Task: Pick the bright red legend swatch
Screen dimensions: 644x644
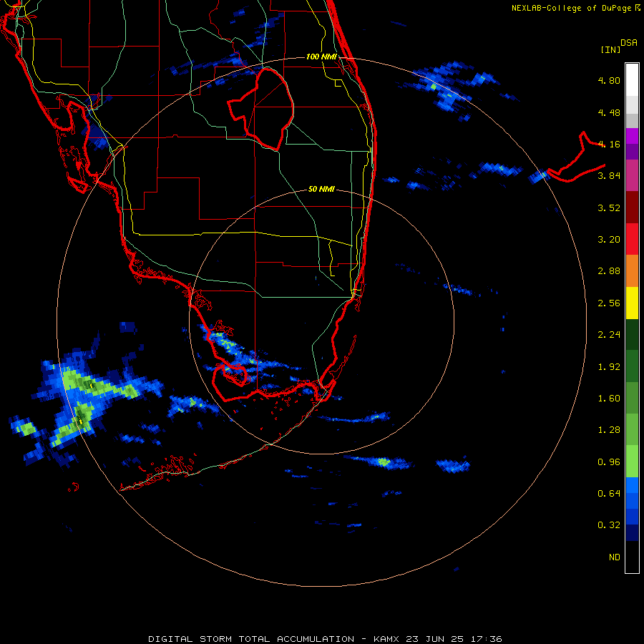Action: [632, 240]
